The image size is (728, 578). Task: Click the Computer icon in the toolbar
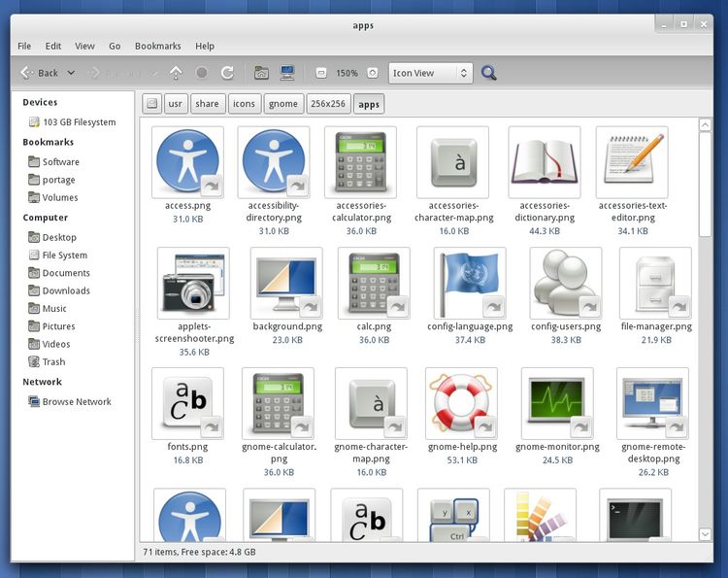287,73
